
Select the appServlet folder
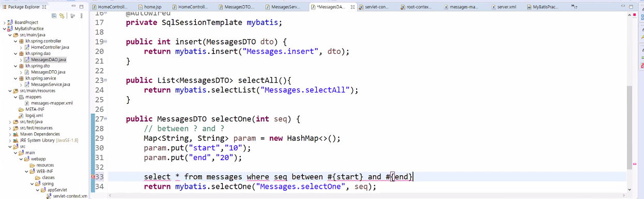[x=57, y=190]
